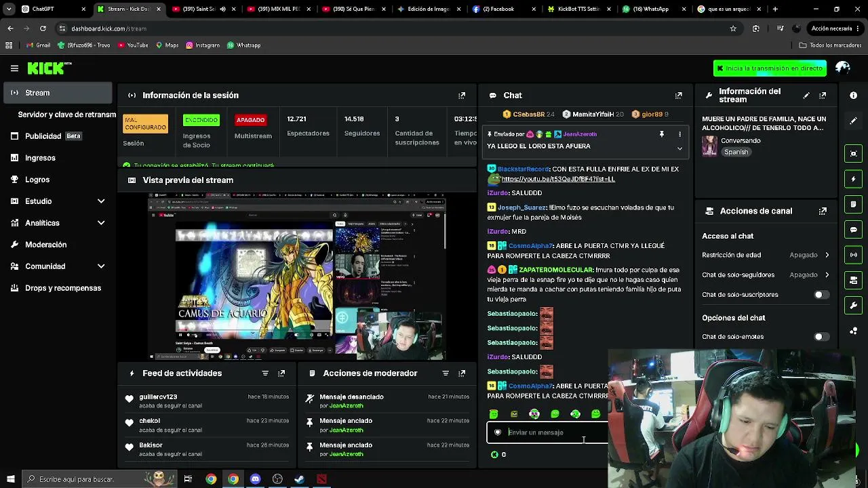This screenshot has height=488, width=868.
Task: Select Stream in the sidebar
Action: 58,93
